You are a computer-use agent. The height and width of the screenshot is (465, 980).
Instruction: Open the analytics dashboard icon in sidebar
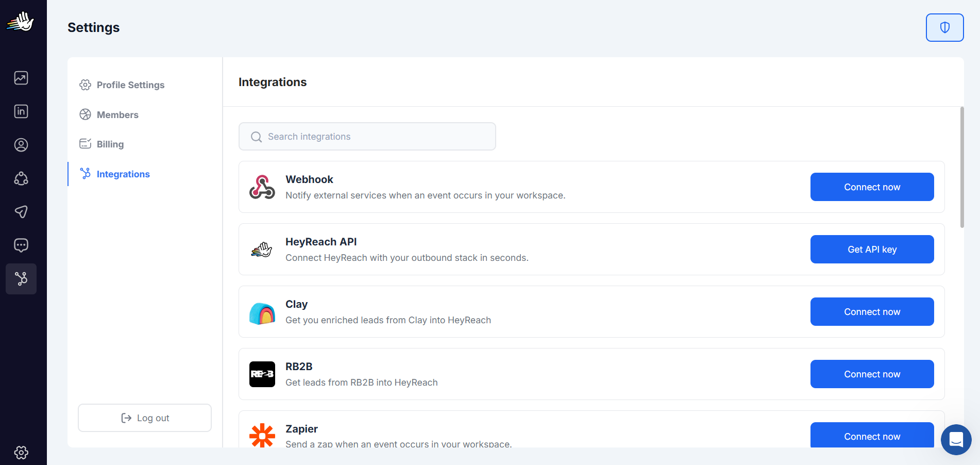click(21, 78)
